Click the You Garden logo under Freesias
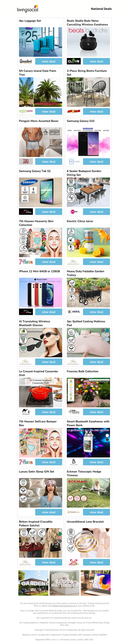Viewport: 129px width, 644px height. pyautogui.click(x=74, y=412)
